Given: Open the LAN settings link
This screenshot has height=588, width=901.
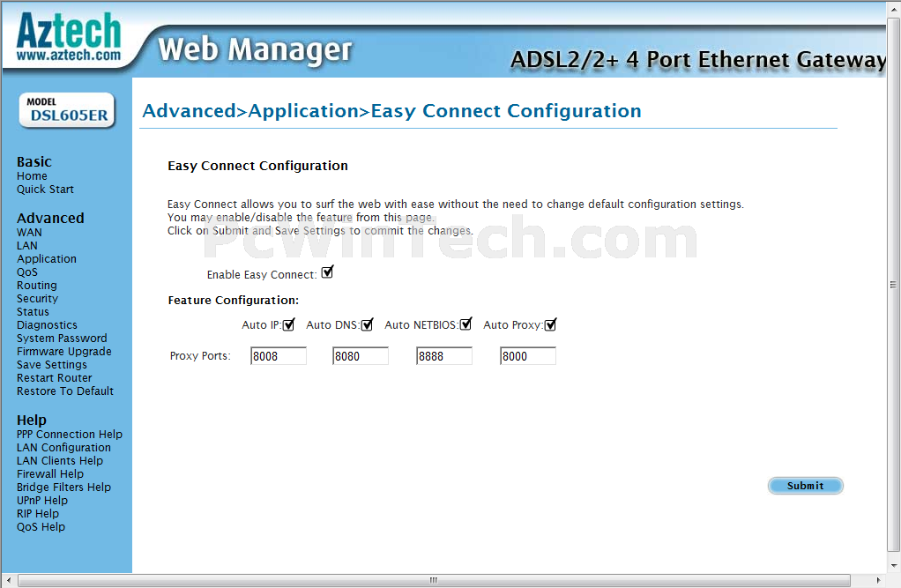Looking at the screenshot, I should 27,245.
